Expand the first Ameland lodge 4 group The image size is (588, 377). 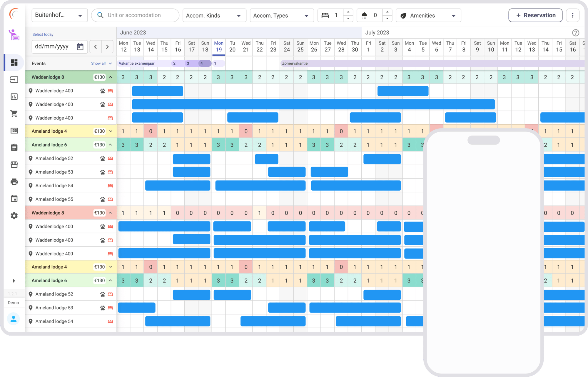pos(111,131)
